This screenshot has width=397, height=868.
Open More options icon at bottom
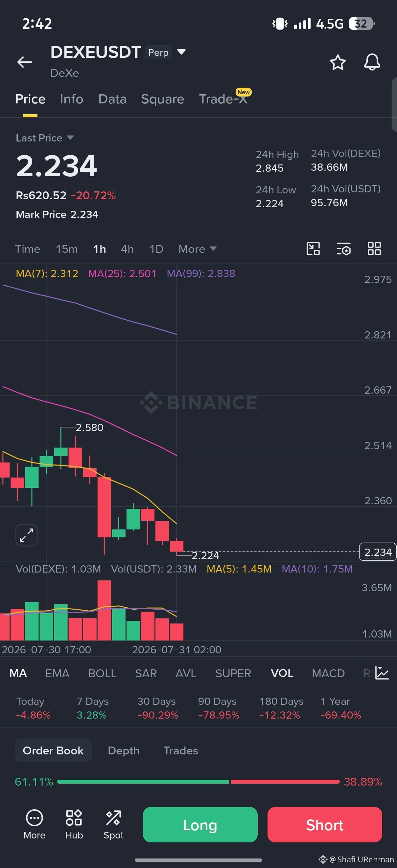coord(35,824)
